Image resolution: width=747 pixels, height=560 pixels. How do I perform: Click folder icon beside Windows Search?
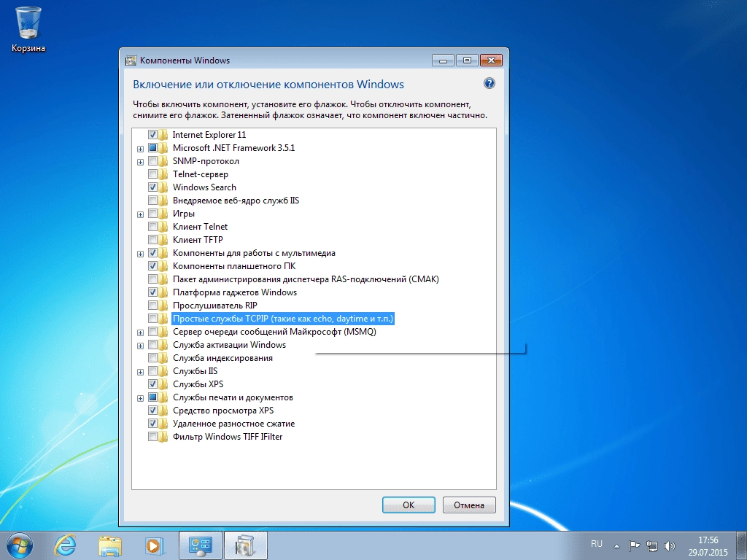[x=163, y=187]
